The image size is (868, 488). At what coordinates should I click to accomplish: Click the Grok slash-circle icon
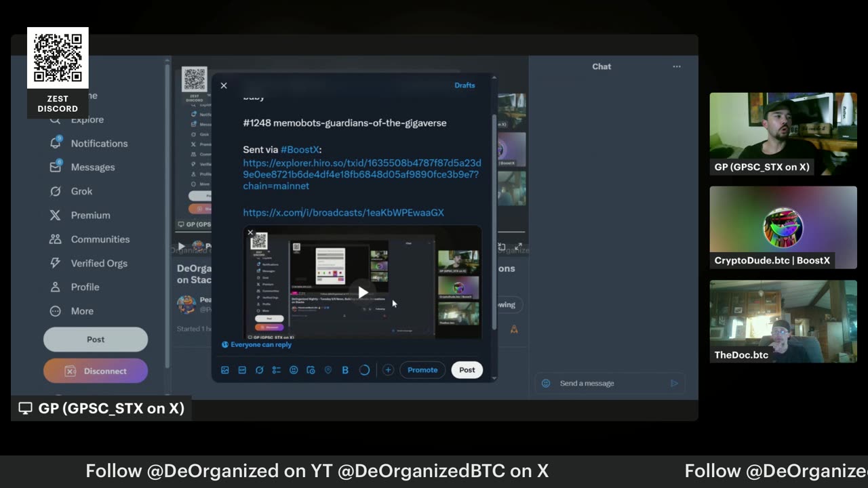[x=56, y=191]
